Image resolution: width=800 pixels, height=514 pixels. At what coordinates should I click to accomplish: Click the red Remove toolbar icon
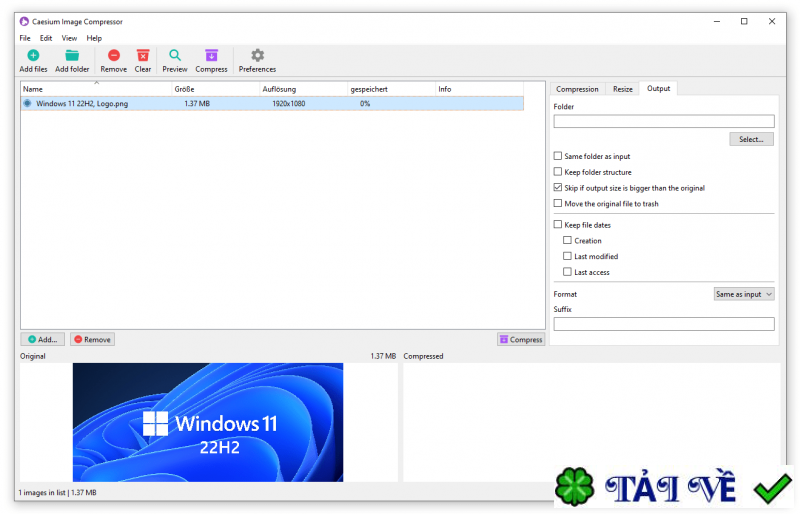(x=113, y=56)
